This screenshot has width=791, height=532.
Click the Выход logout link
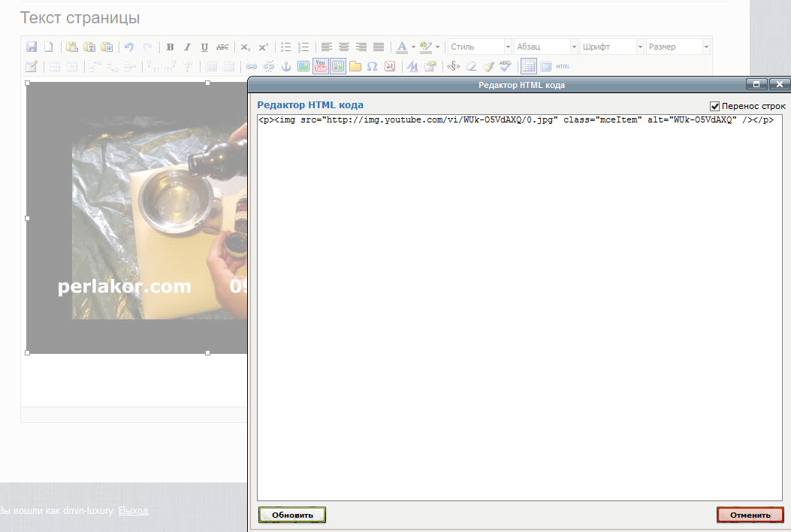[x=133, y=510]
